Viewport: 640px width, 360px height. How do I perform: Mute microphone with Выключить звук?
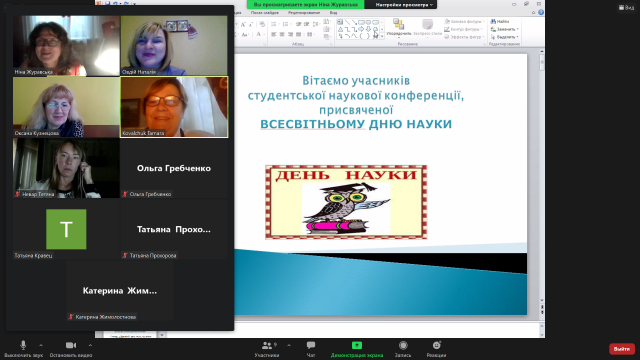tap(23, 349)
